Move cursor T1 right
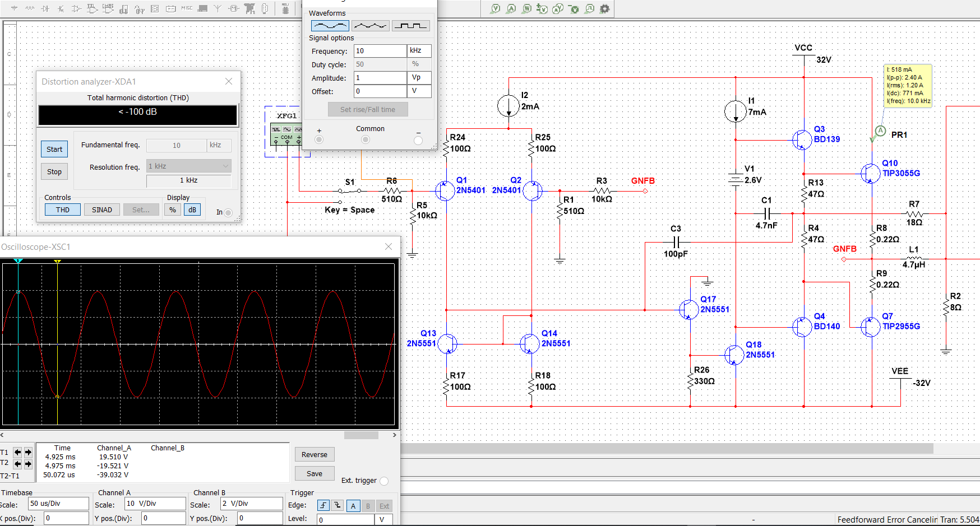Image resolution: width=980 pixels, height=526 pixels. coord(28,452)
